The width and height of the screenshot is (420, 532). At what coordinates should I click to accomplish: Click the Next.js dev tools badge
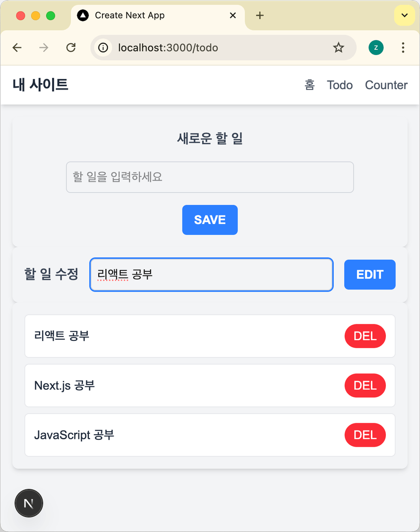point(29,503)
